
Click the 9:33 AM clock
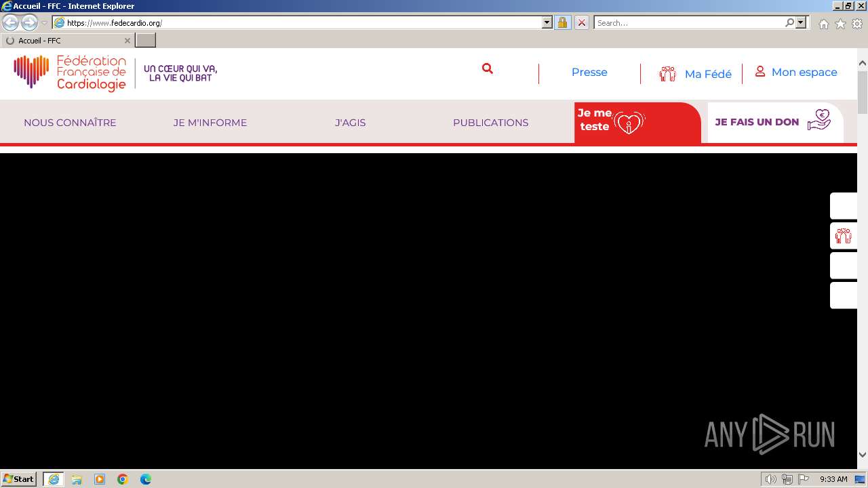(x=833, y=479)
